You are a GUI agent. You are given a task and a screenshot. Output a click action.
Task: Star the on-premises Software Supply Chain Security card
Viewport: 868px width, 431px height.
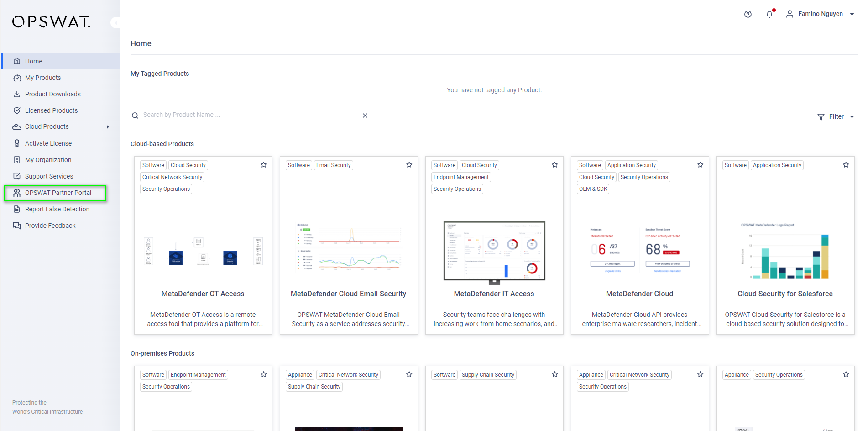[555, 374]
